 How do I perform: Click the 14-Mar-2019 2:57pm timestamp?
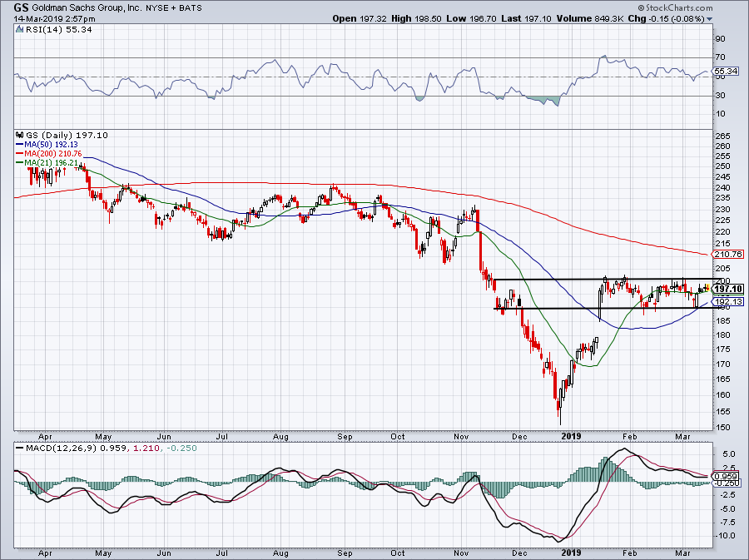pyautogui.click(x=54, y=19)
